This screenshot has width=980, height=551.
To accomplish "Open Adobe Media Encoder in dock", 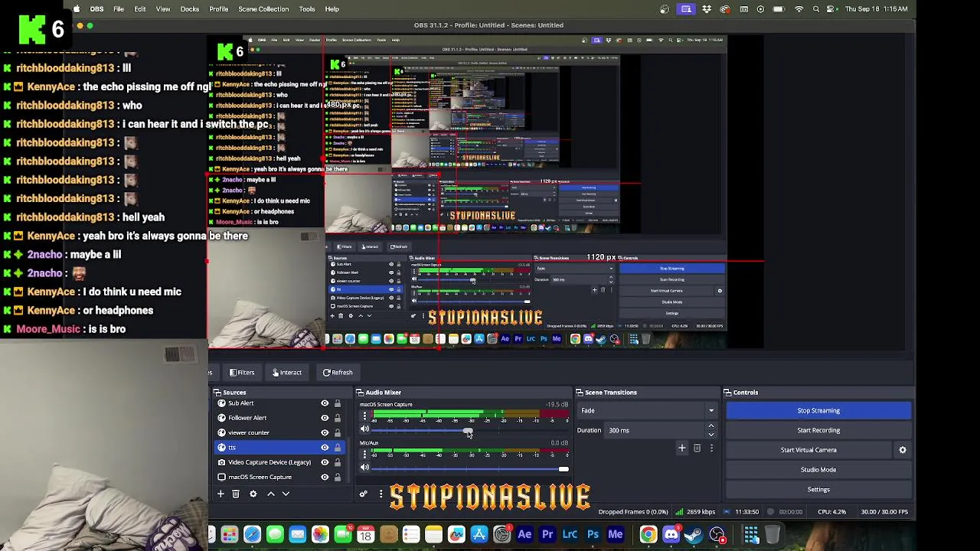I will [x=616, y=534].
